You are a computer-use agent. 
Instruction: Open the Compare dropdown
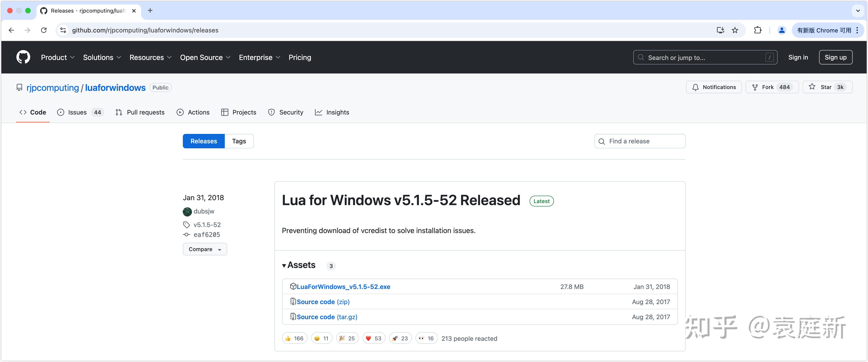click(204, 249)
